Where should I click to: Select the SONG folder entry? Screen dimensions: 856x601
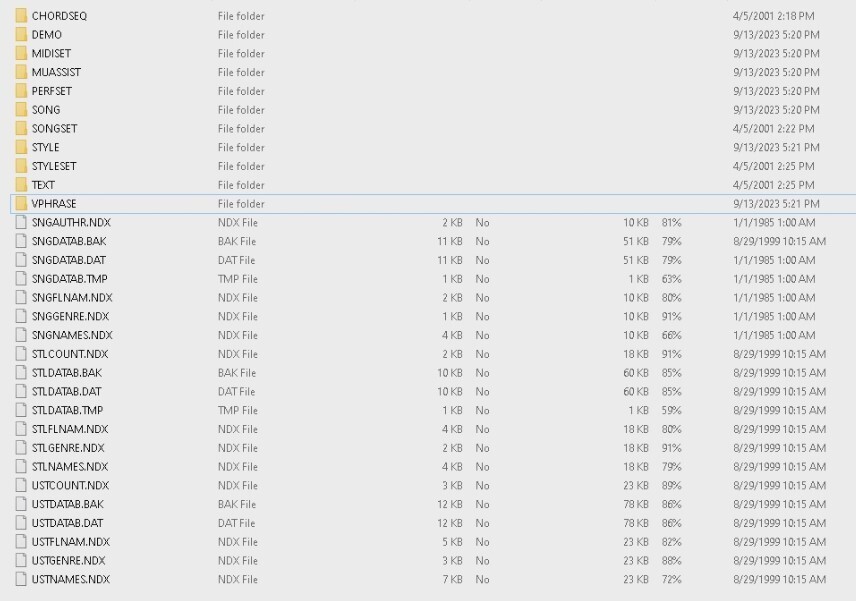pos(46,110)
